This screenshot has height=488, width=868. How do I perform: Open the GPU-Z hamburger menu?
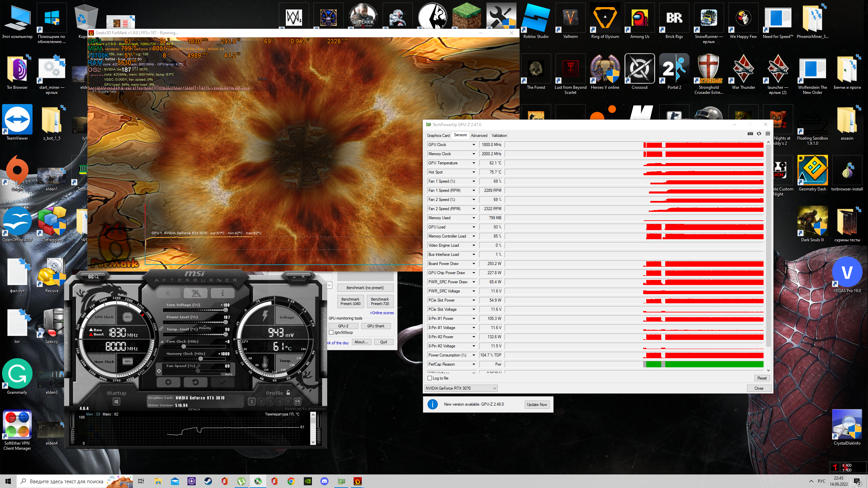coord(768,134)
